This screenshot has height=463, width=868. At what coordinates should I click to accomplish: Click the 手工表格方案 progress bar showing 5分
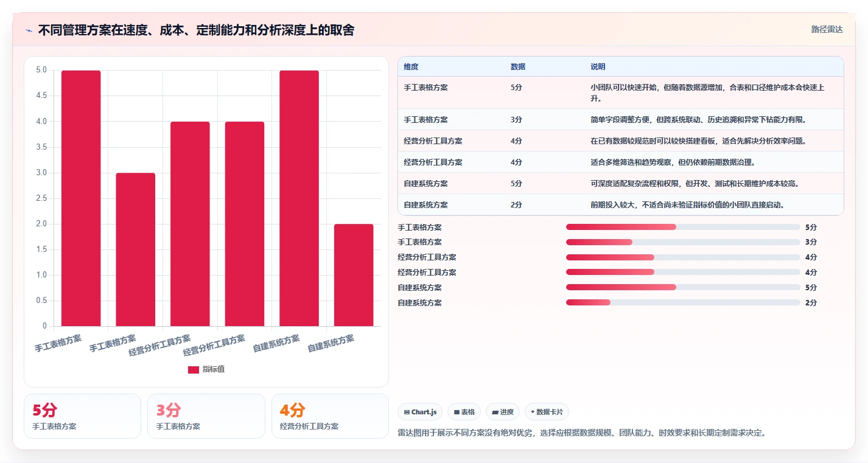683,227
